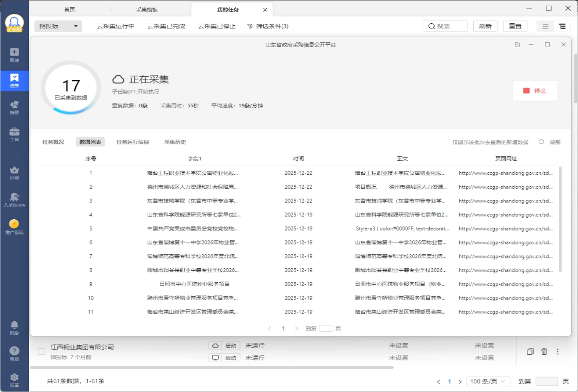This screenshot has height=392, width=578.
Task: Click the 模板 sidebar icon
Action: (14, 107)
